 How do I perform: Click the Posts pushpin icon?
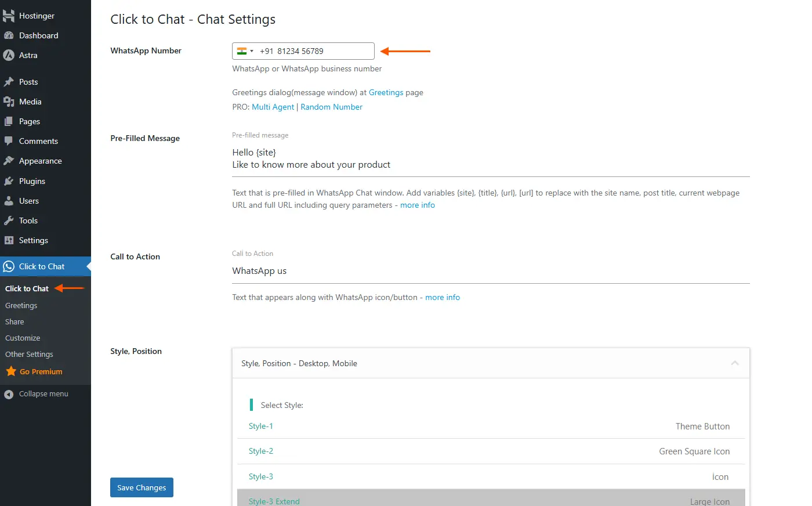click(x=9, y=82)
